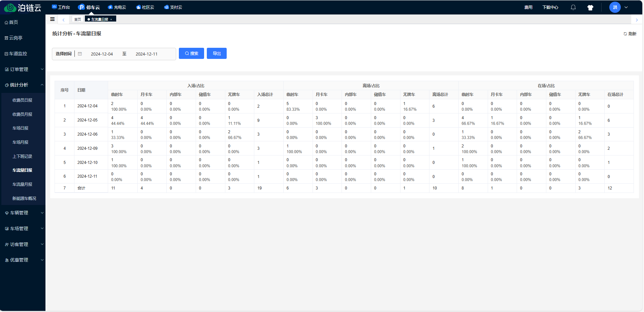Open 车场月报 report
The width and height of the screenshot is (644, 312).
tap(21, 142)
